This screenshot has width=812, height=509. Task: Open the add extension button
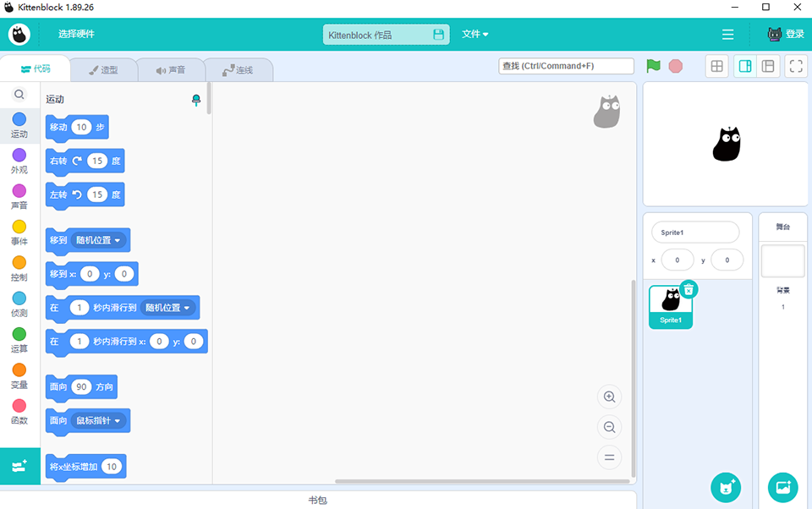pos(19,466)
